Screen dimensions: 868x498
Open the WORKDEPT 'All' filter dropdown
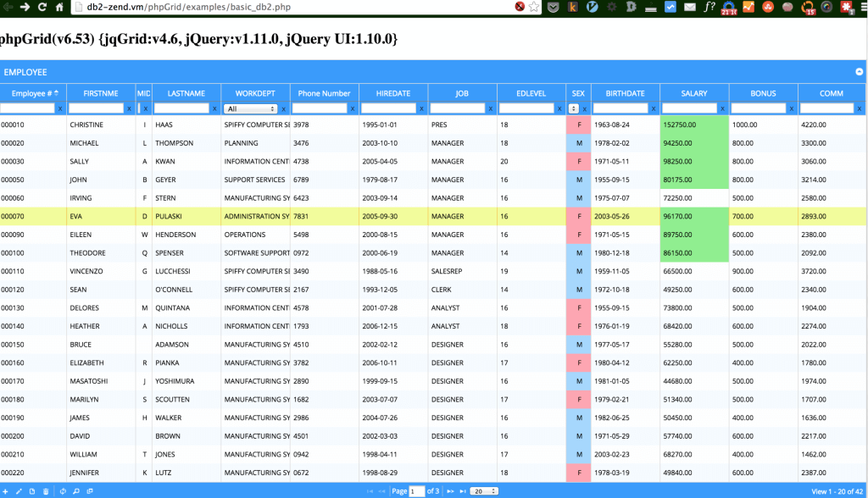pyautogui.click(x=250, y=109)
